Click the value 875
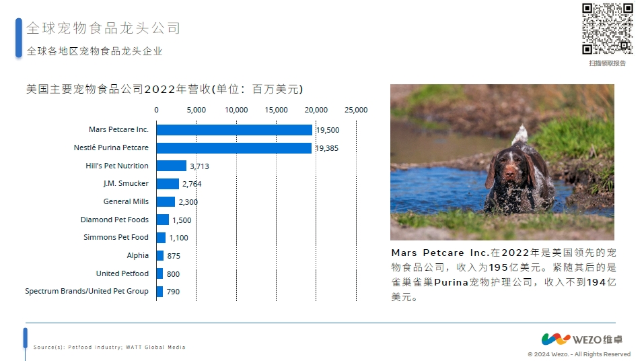Image resolution: width=644 pixels, height=361 pixels. pos(174,256)
